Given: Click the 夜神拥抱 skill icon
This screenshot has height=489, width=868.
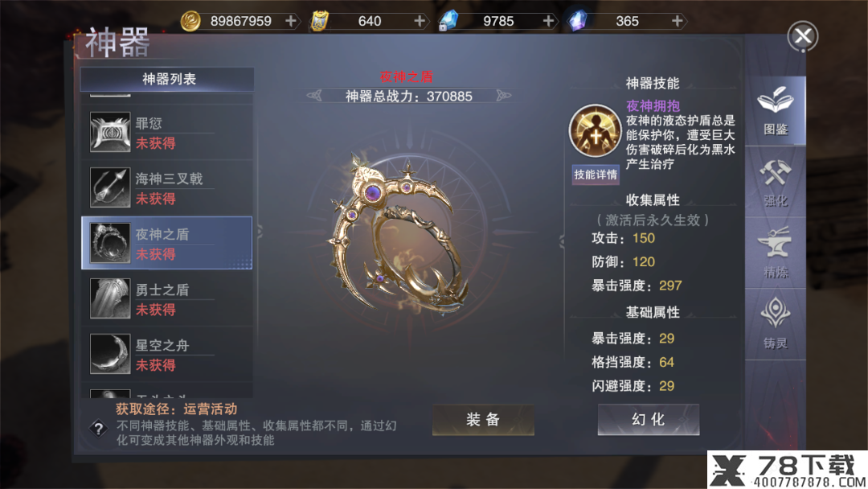Looking at the screenshot, I should click(x=595, y=131).
